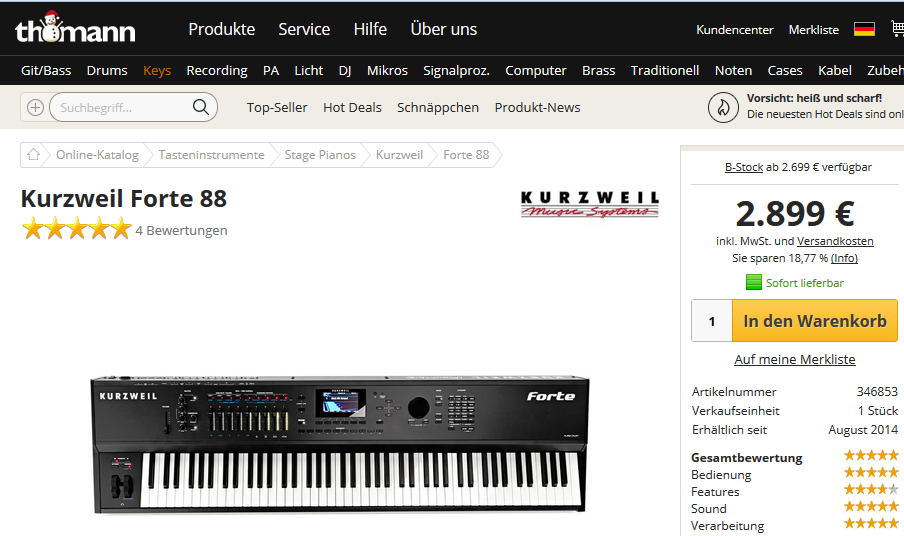The height and width of the screenshot is (536, 904).
Task: Click the Kurzweil Music Systems brand logo
Action: [589, 204]
